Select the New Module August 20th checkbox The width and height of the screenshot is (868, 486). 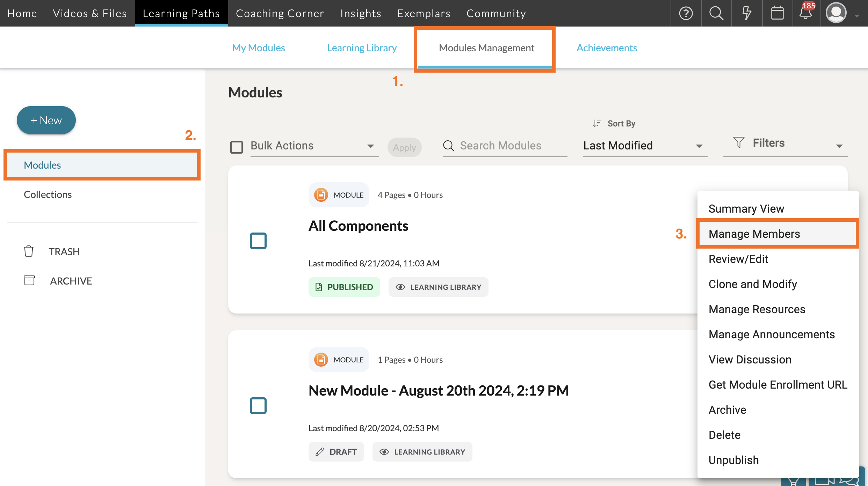[258, 406]
